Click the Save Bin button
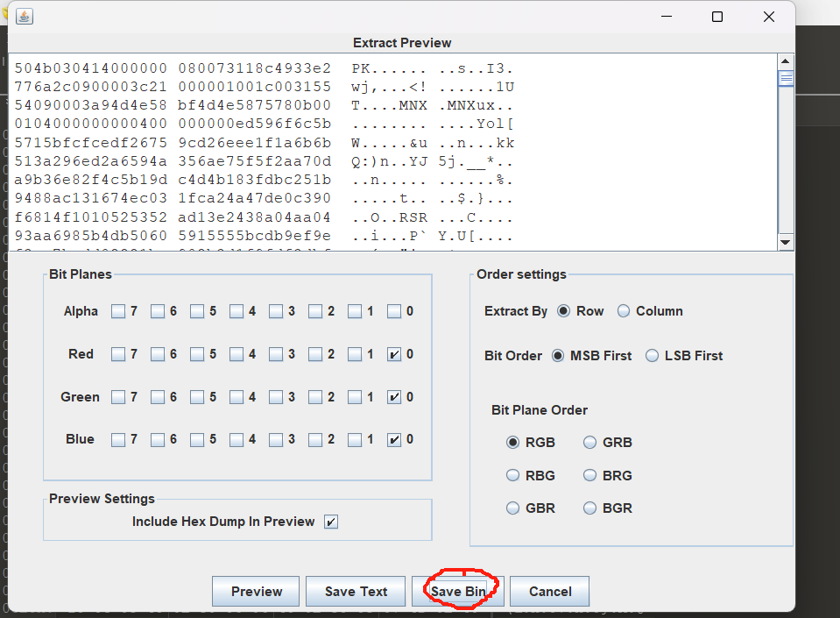840x618 pixels. (458, 592)
